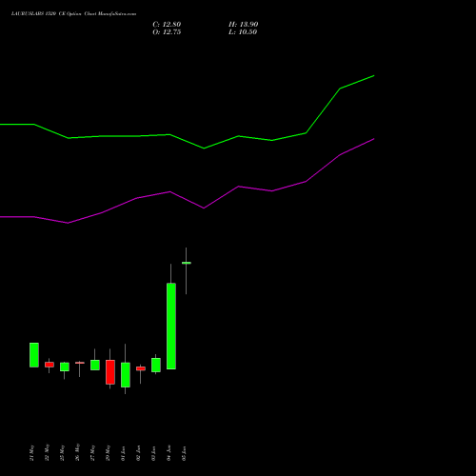This screenshot has width=476, height=476.
Task: Select the low value L: 10.50
Action: pyautogui.click(x=243, y=32)
